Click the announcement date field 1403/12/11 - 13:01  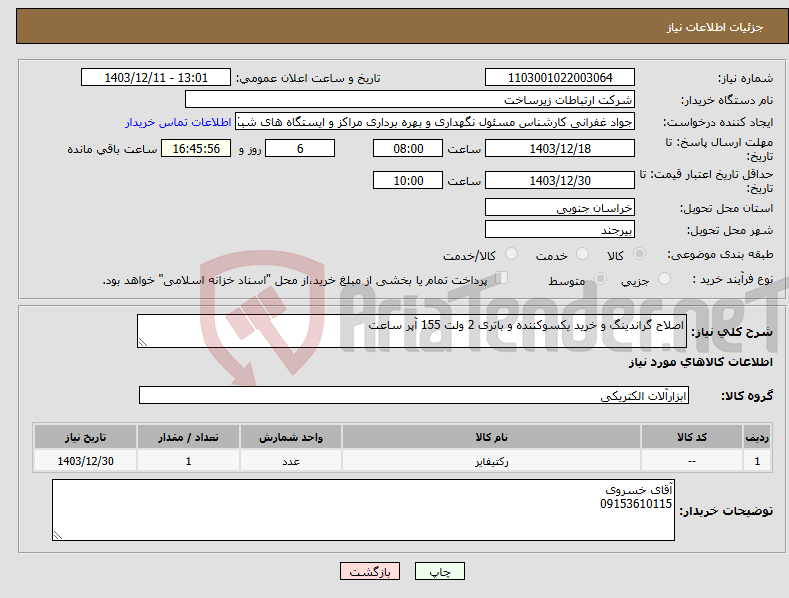(x=155, y=78)
